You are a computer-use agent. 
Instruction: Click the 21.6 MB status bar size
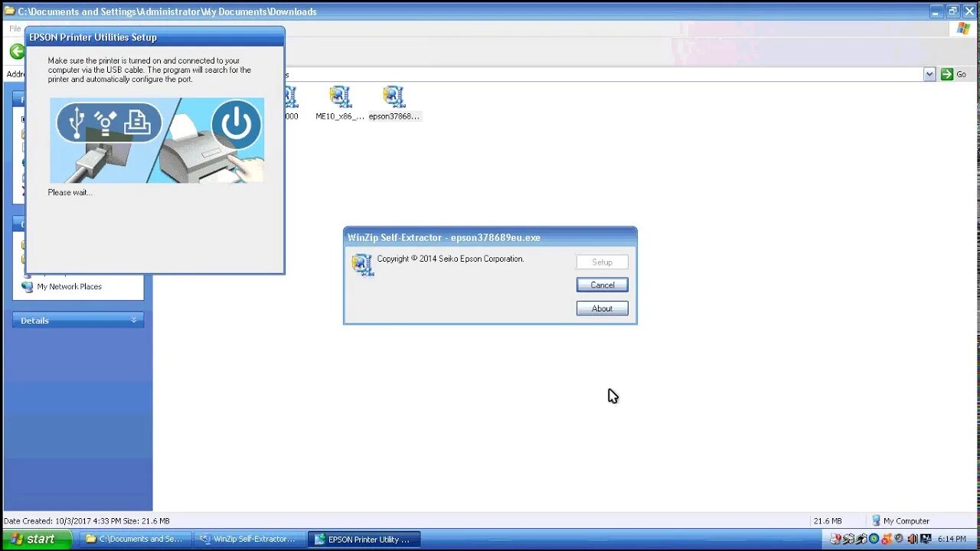coord(827,521)
